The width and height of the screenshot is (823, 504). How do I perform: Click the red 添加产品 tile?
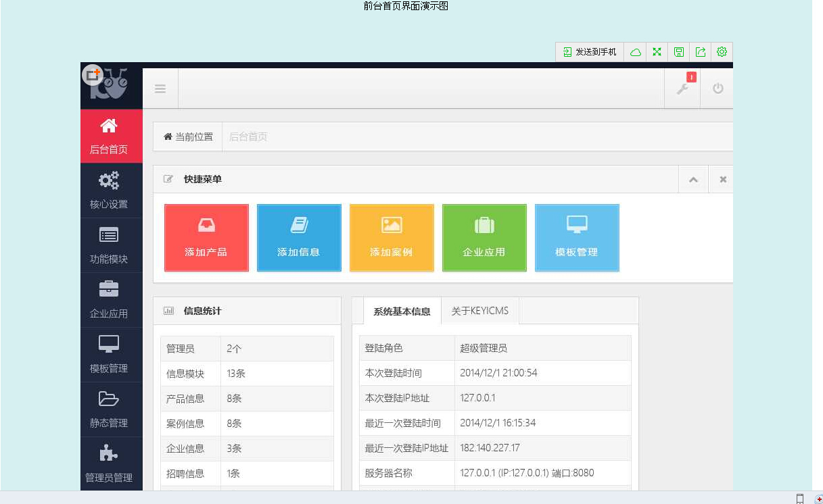coord(206,238)
